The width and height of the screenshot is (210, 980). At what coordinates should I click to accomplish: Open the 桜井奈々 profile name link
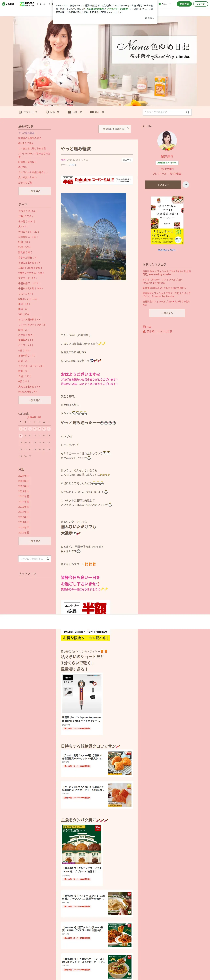167,156
